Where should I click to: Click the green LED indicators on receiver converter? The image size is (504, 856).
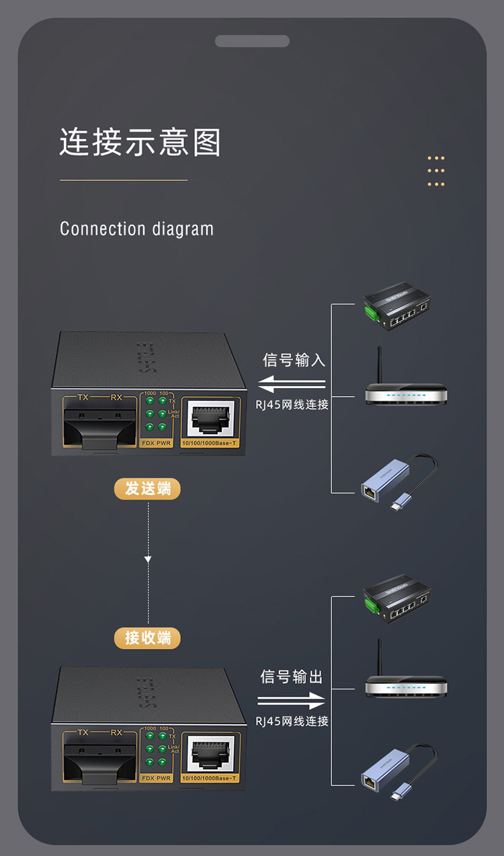[x=155, y=748]
